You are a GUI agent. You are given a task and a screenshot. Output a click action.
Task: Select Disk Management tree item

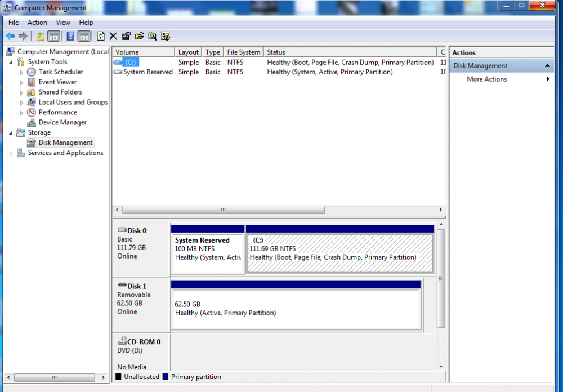pyautogui.click(x=66, y=142)
